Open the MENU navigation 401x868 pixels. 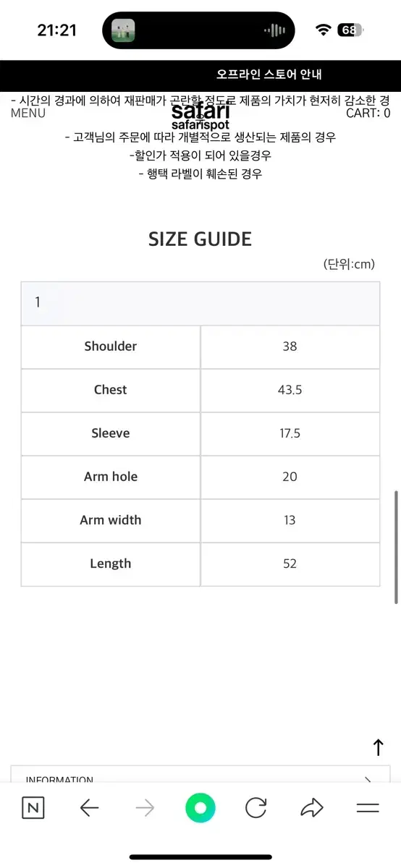pyautogui.click(x=28, y=113)
